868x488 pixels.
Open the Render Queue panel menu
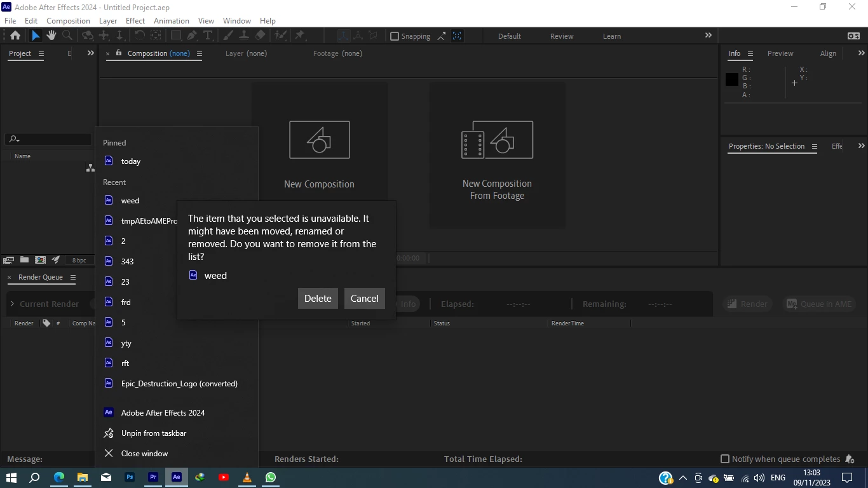(73, 278)
